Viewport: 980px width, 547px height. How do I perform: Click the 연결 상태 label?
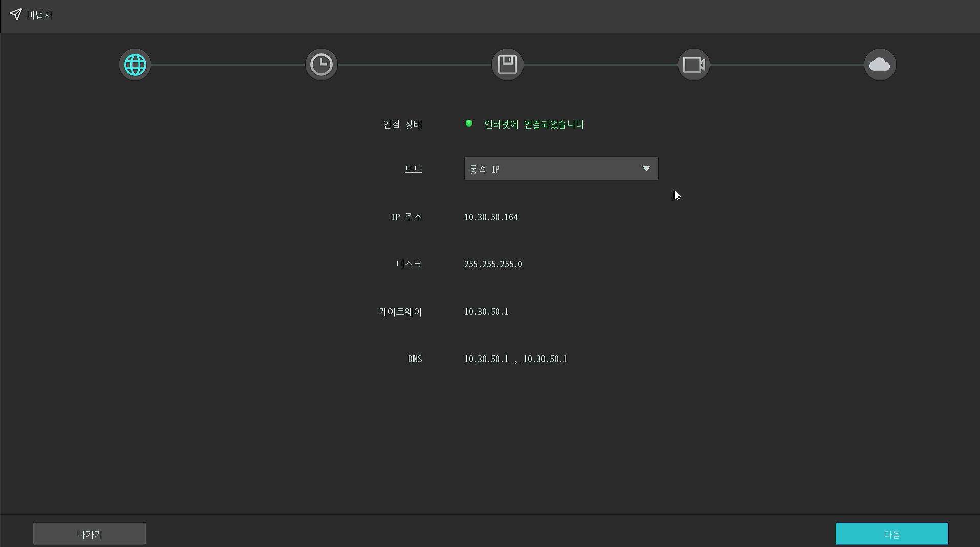pos(402,124)
